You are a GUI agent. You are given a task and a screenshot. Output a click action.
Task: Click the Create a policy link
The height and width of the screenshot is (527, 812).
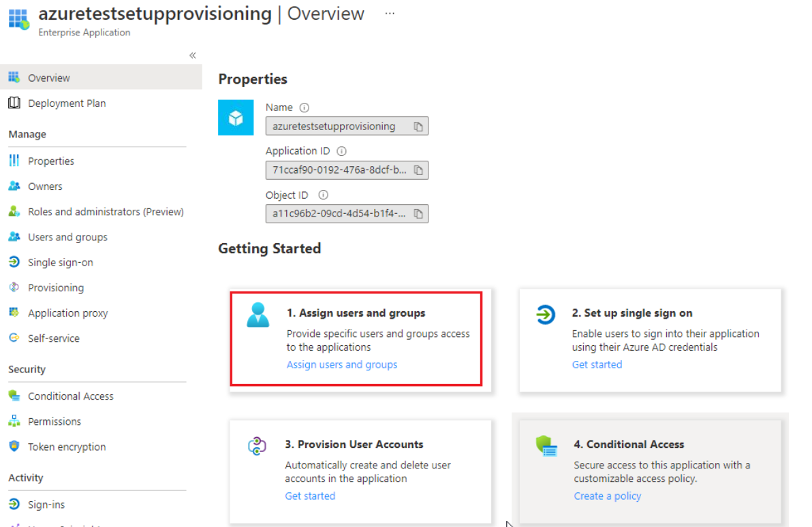[x=608, y=496]
